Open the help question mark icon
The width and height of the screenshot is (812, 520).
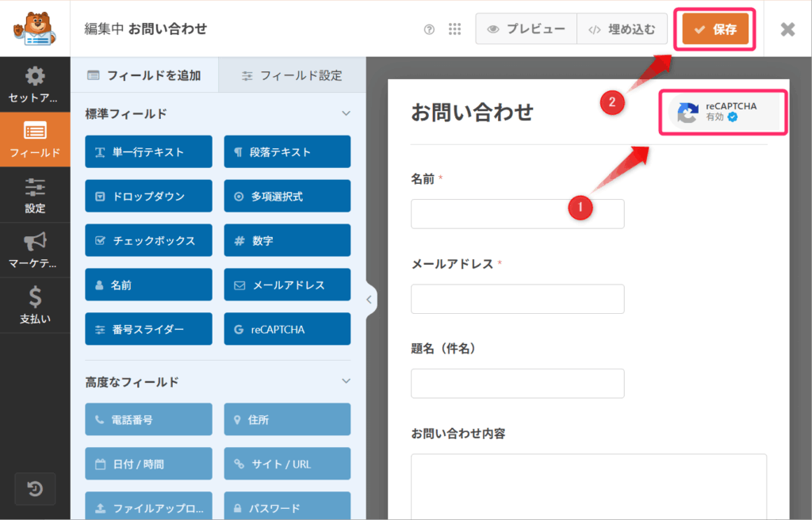429,29
